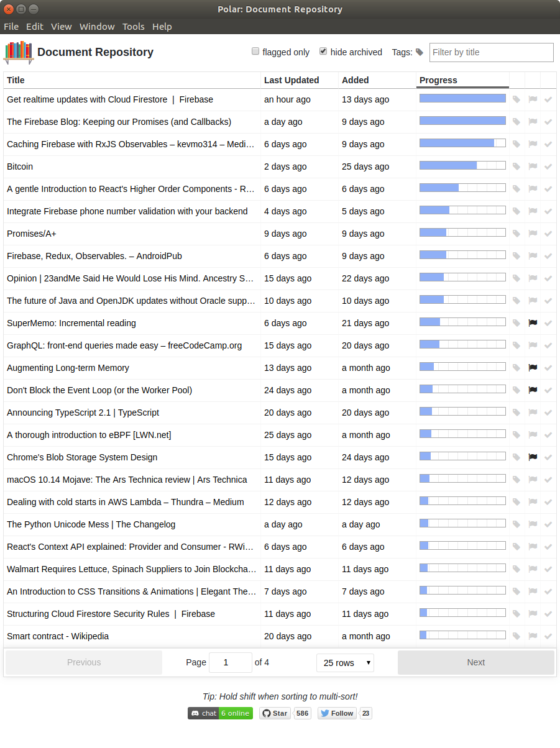
Task: Flag The Python Unicode Mess document
Action: [x=533, y=524]
